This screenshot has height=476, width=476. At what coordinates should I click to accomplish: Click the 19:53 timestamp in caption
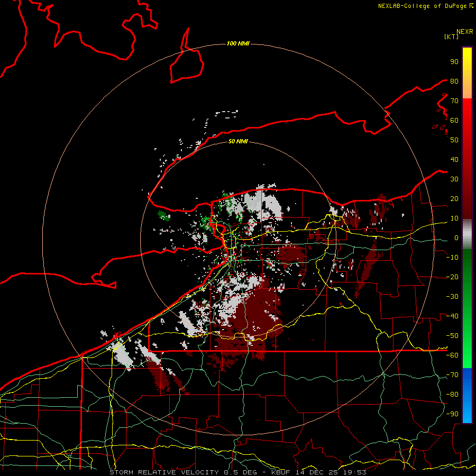coord(354,472)
